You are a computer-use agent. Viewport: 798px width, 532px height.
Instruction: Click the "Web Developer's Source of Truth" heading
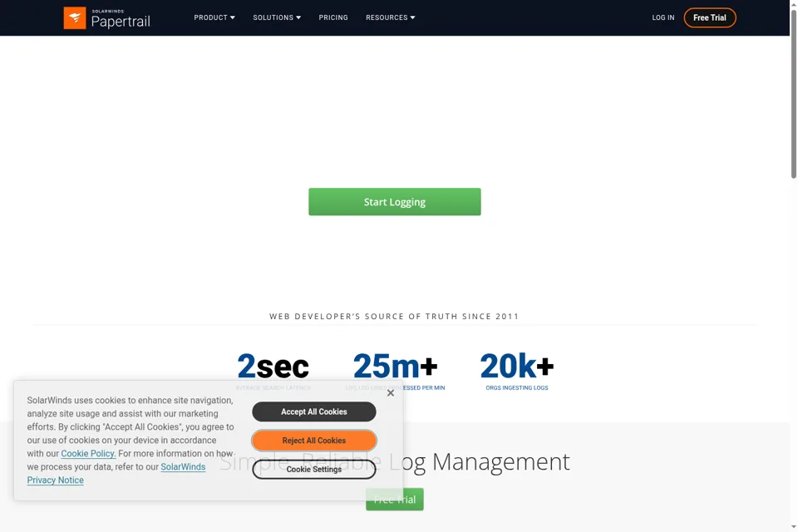[394, 316]
